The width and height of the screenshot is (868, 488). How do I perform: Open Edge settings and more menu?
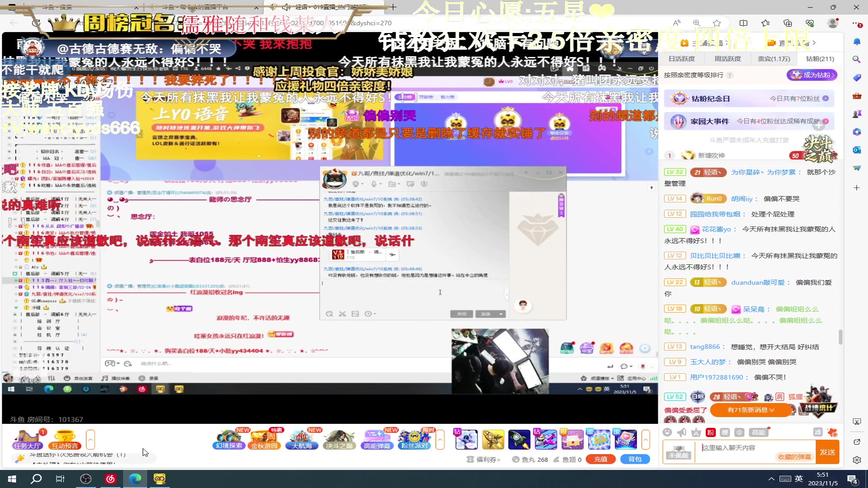(856, 23)
